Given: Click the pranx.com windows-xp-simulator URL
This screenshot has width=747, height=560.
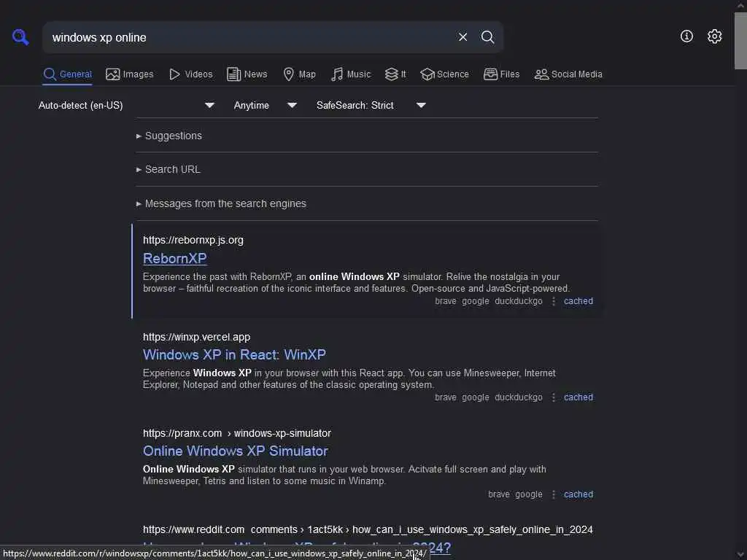Looking at the screenshot, I should pyautogui.click(x=237, y=433).
